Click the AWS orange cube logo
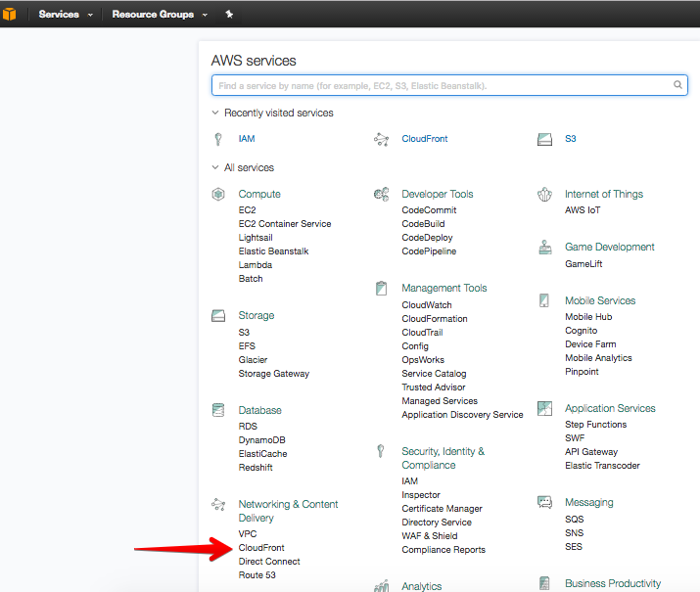 tap(9, 15)
